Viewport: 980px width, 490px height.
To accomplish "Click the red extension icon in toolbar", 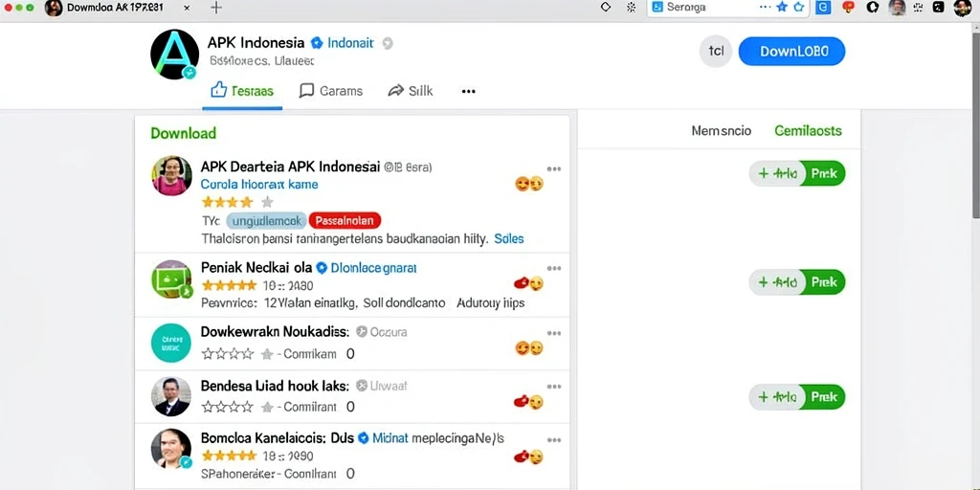I will [x=848, y=8].
